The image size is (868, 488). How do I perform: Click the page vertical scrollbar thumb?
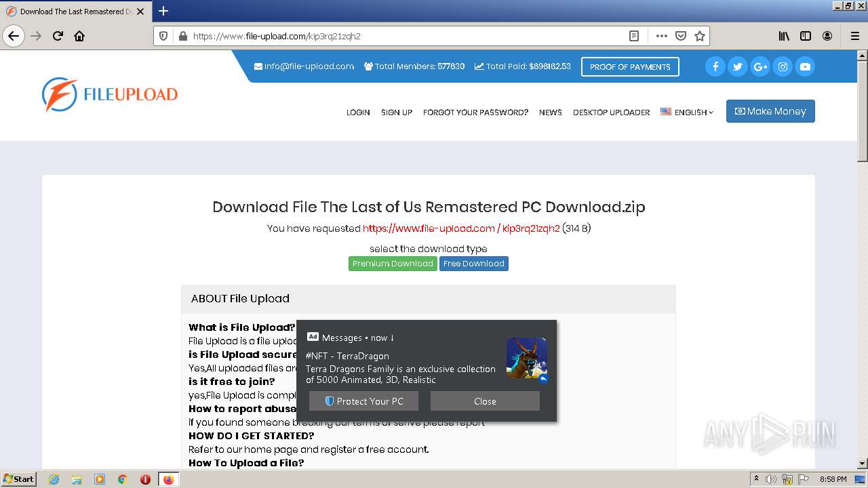pos(862,112)
